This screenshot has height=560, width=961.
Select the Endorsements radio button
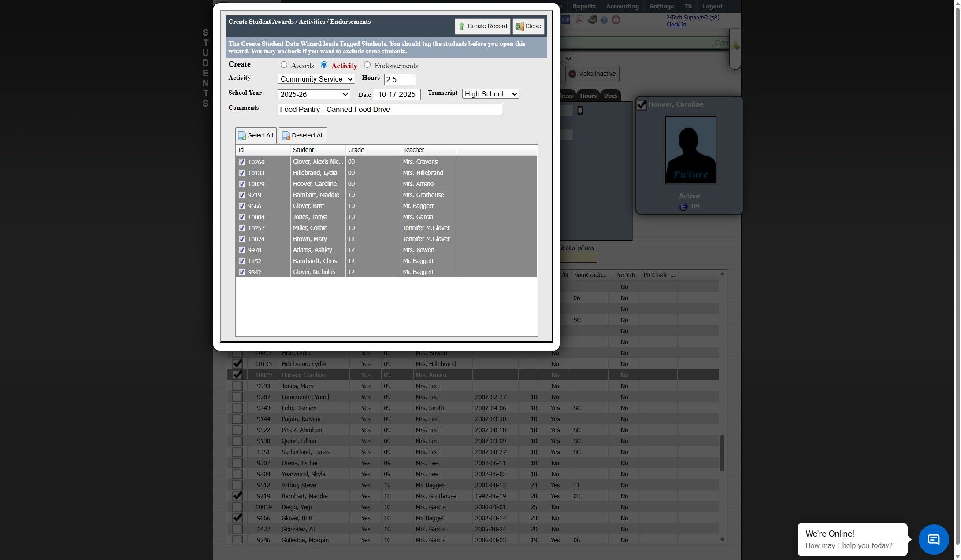click(367, 65)
